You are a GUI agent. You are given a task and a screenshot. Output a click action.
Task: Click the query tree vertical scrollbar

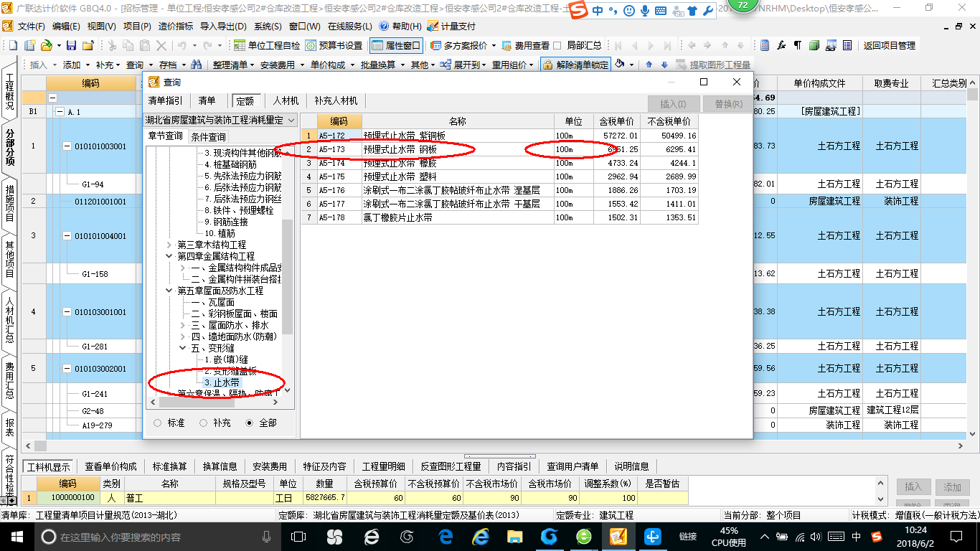pyautogui.click(x=288, y=276)
